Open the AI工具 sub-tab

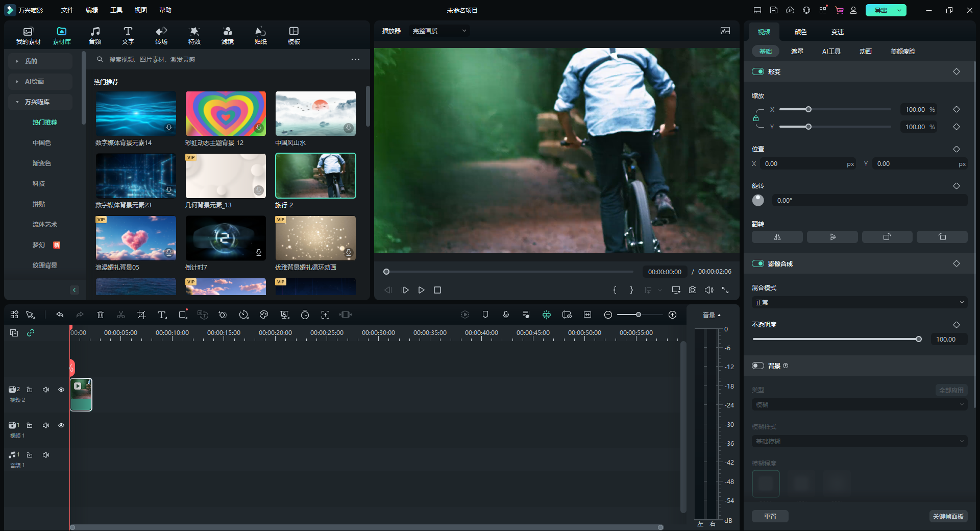coord(831,51)
